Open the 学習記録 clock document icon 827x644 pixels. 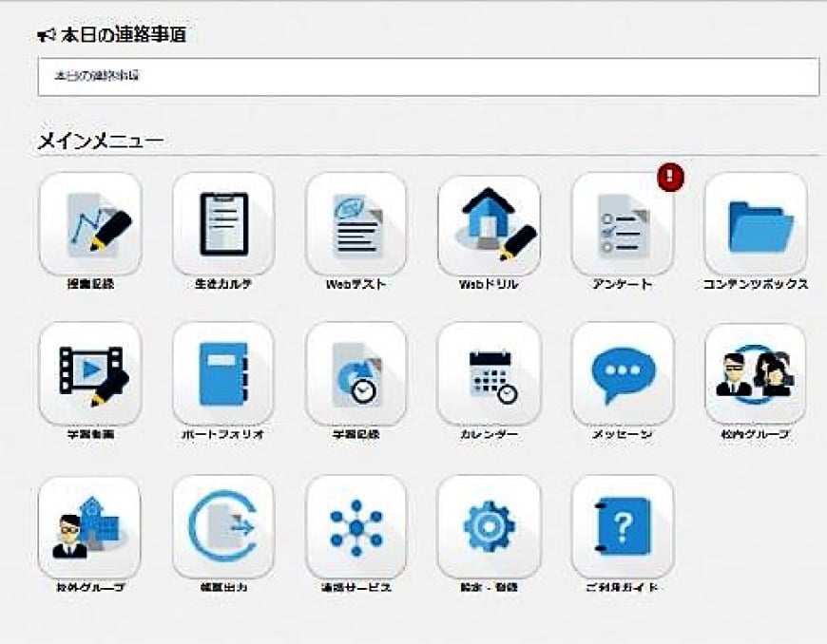[356, 374]
